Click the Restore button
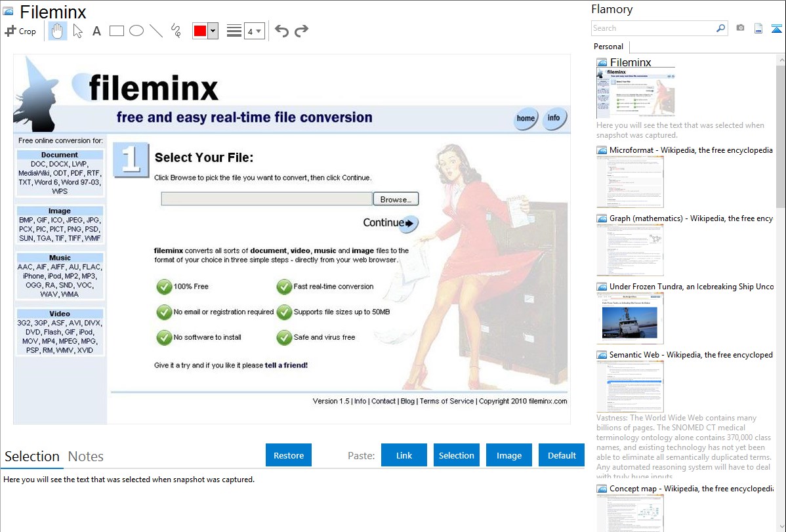The width and height of the screenshot is (786, 532). [x=289, y=455]
